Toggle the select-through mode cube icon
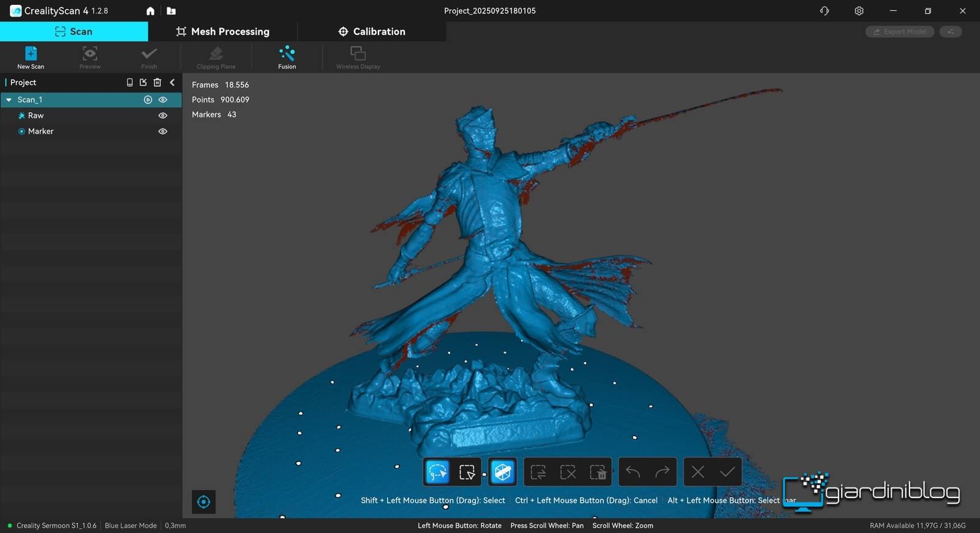 (x=502, y=472)
